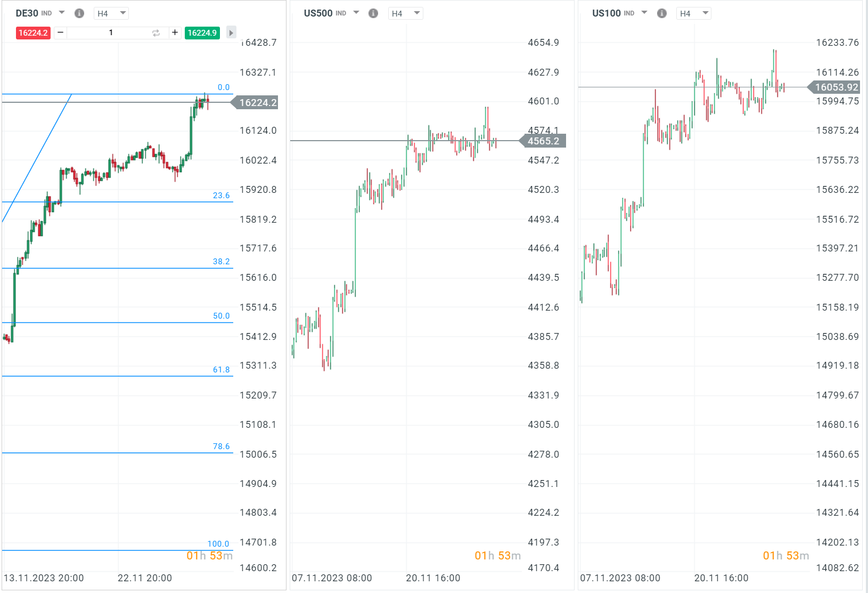Open the US500 instrument selector dropdown

(356, 13)
